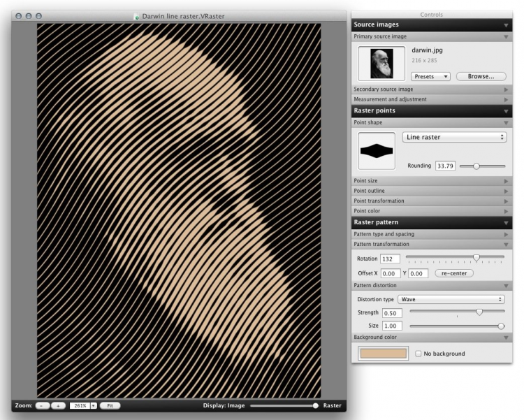This screenshot has width=524, height=420.
Task: Open the Presets dropdown menu
Action: [430, 76]
